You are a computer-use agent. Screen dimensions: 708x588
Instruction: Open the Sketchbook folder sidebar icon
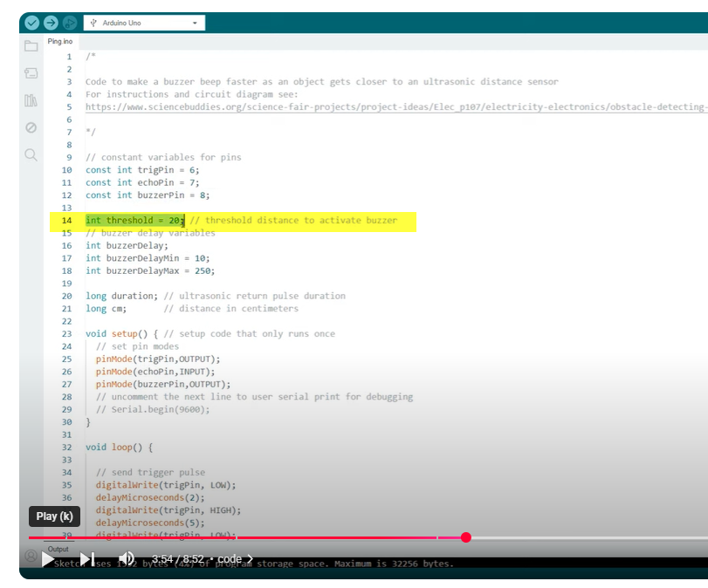click(31, 45)
